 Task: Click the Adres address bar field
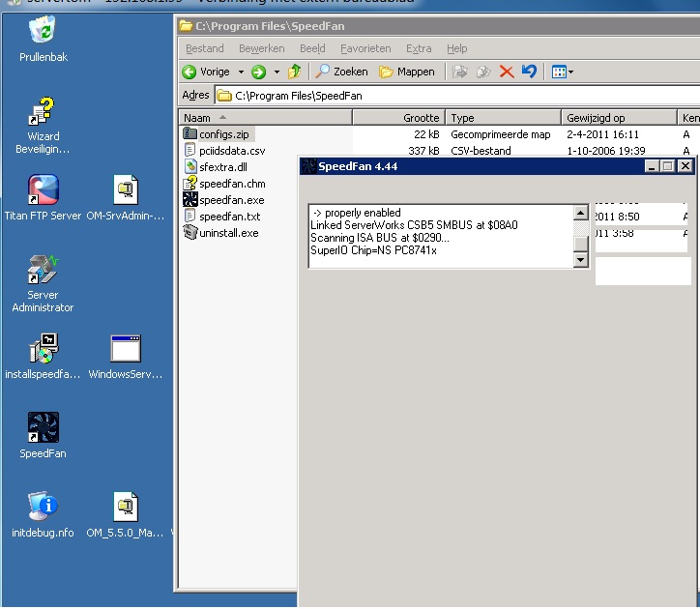(x=457, y=96)
